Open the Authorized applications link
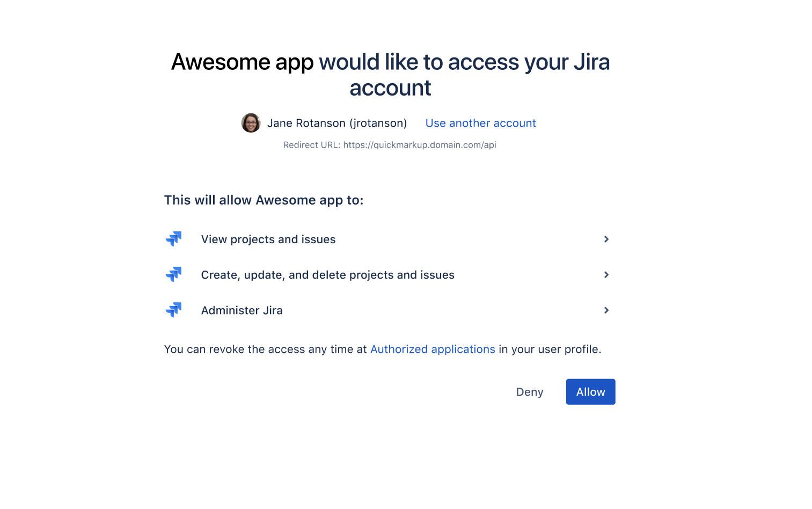 click(433, 349)
